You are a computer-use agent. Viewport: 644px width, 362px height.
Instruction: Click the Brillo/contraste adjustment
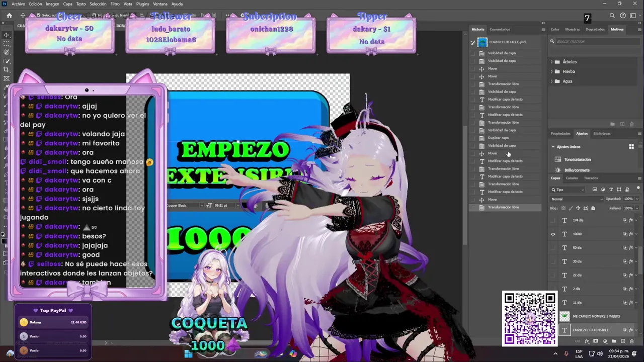coord(577,170)
